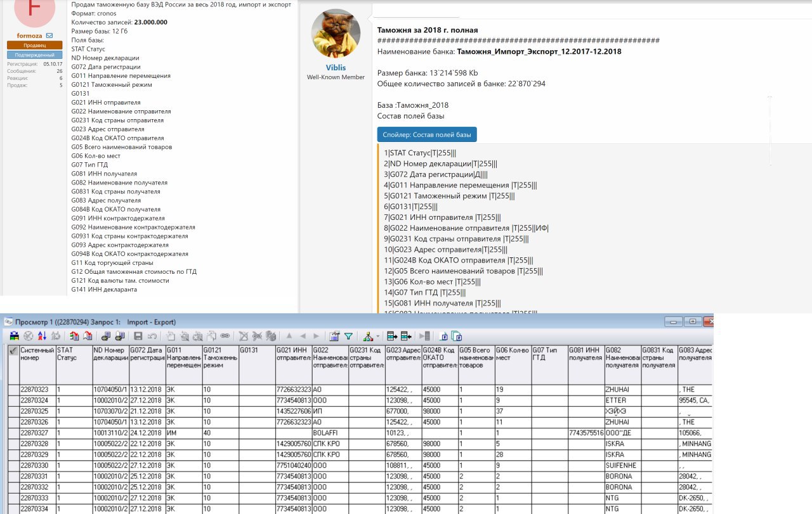Viewport: 812px width, 514px height.
Task: Click the SUIFENHE recipient cell
Action: (623, 465)
